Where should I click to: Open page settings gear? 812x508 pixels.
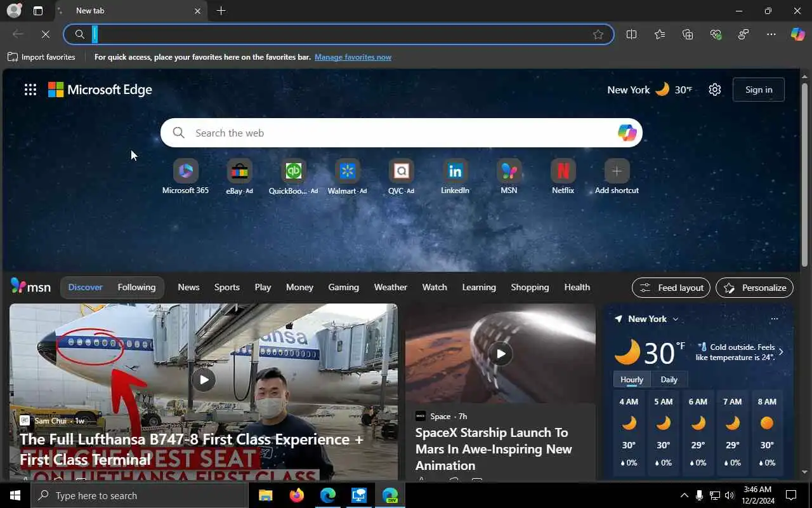click(715, 90)
